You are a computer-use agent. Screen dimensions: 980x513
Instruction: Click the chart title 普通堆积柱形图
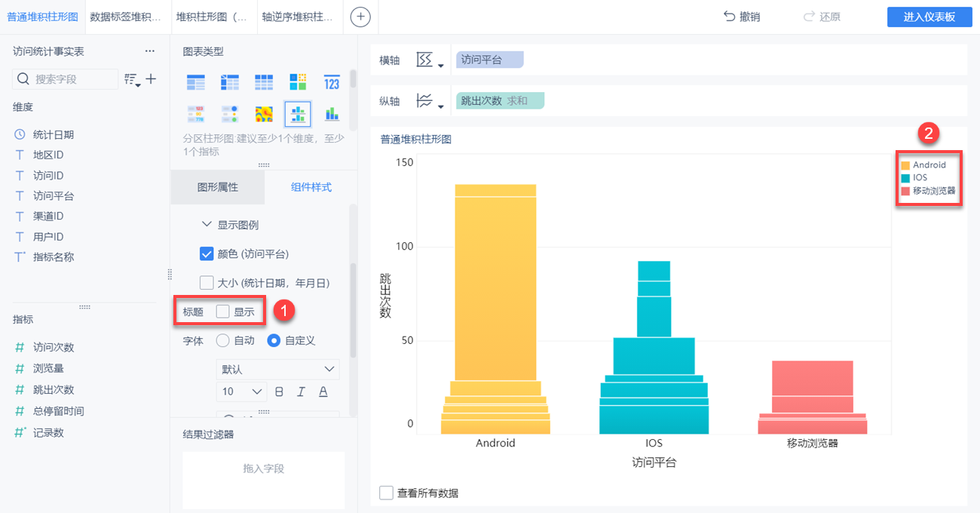click(415, 140)
